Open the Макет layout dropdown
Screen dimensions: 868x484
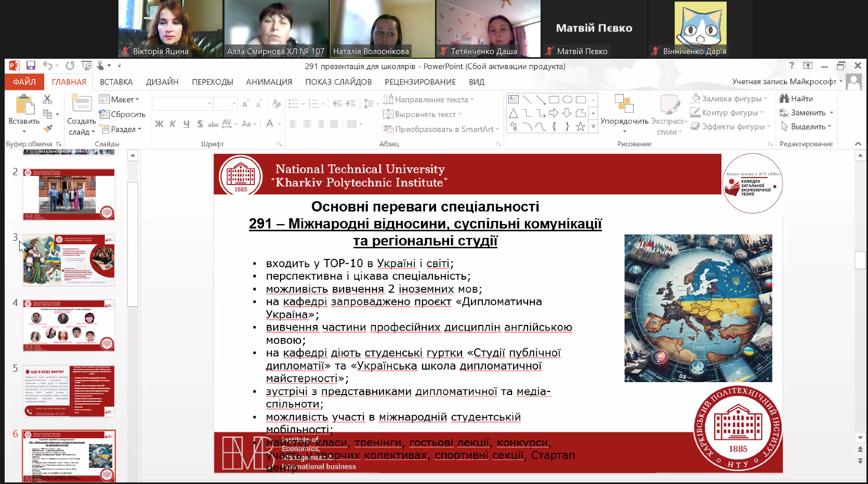pos(120,99)
